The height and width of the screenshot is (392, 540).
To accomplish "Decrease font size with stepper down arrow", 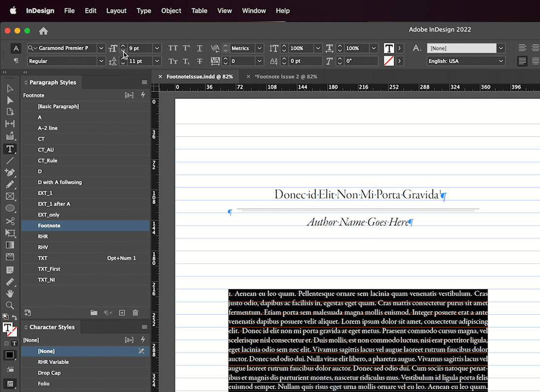I will click(x=123, y=51).
